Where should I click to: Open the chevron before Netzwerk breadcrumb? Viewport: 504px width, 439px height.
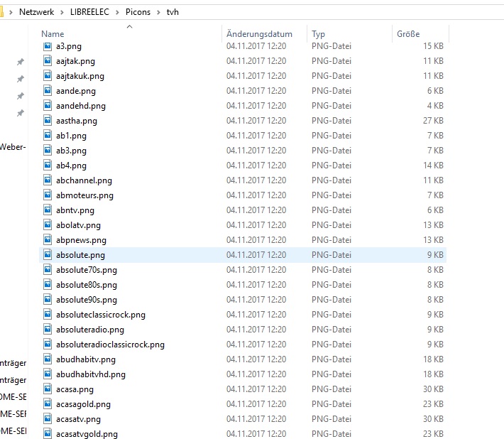11,12
